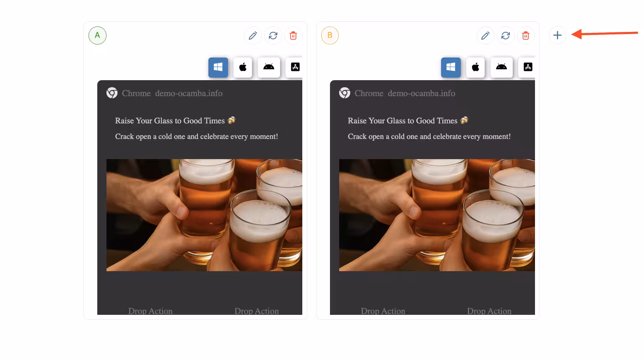Switch variant B preview to Android
The width and height of the screenshot is (644, 361).
tap(501, 67)
